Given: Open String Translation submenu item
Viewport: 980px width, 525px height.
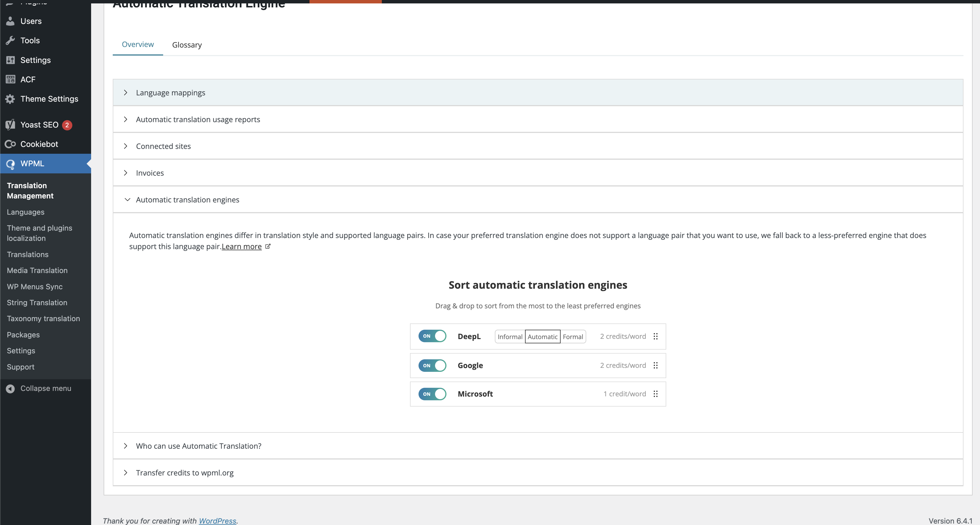Looking at the screenshot, I should [x=37, y=302].
